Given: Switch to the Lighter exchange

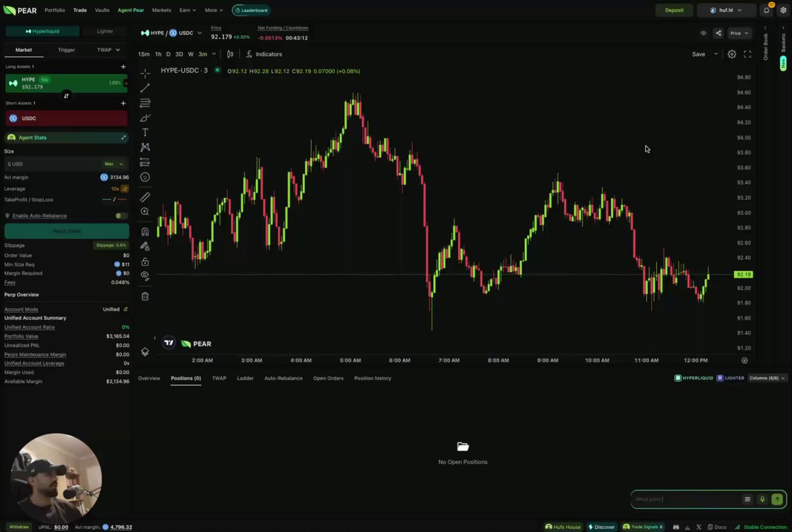Looking at the screenshot, I should (105, 31).
